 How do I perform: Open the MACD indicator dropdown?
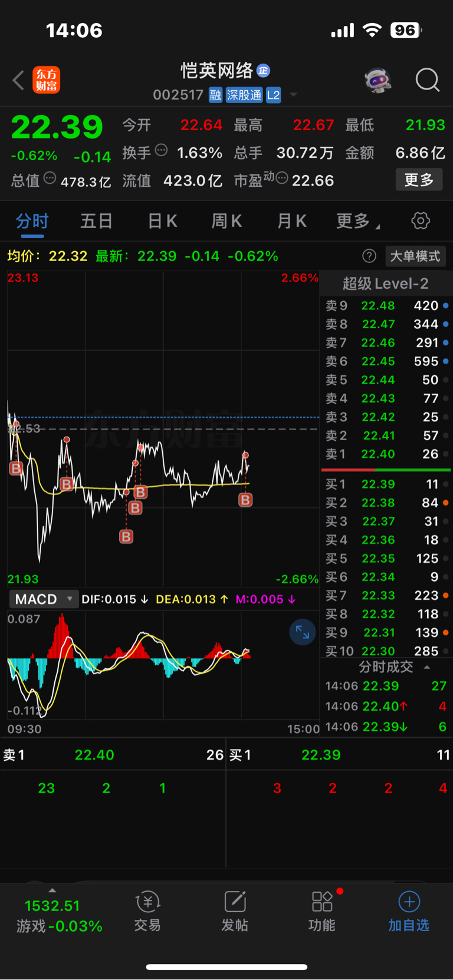(43, 599)
